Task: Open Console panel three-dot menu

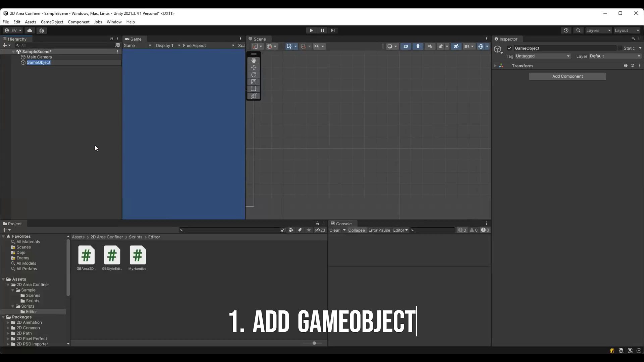Action: (x=487, y=224)
